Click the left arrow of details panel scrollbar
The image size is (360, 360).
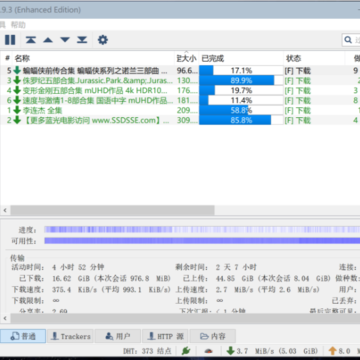tap(5, 319)
